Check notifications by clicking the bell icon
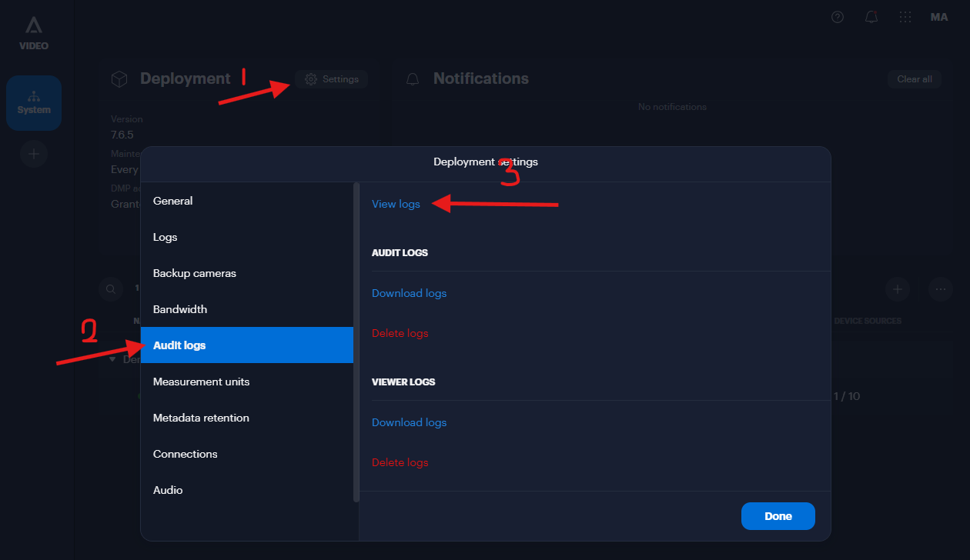Image resolution: width=970 pixels, height=560 pixels. tap(871, 16)
